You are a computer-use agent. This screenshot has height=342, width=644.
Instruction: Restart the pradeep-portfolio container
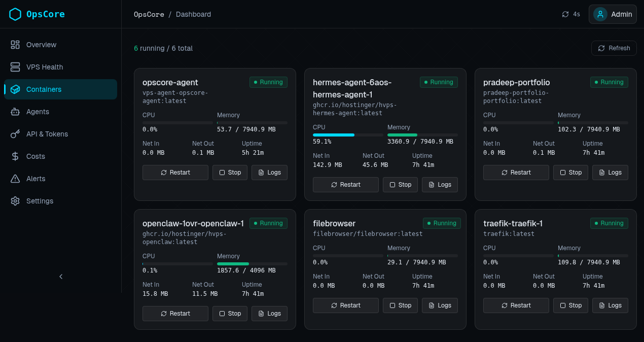(516, 173)
